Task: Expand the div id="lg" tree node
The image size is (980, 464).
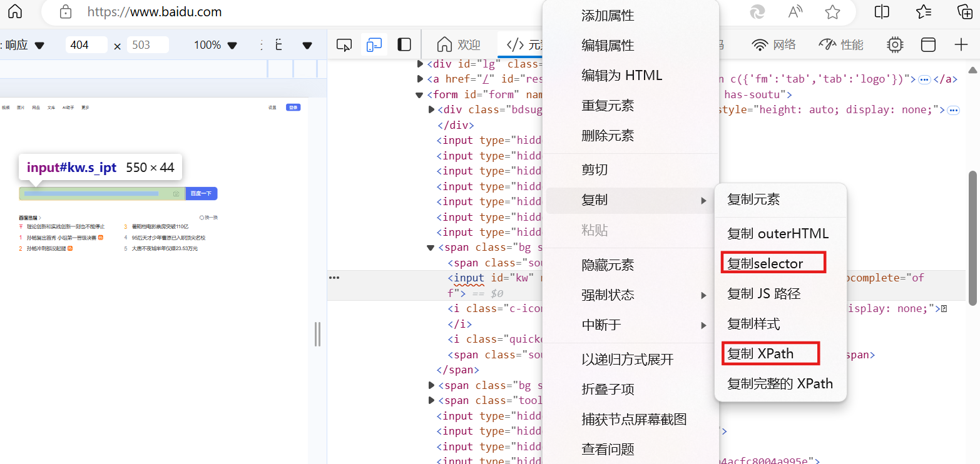Action: [x=420, y=64]
